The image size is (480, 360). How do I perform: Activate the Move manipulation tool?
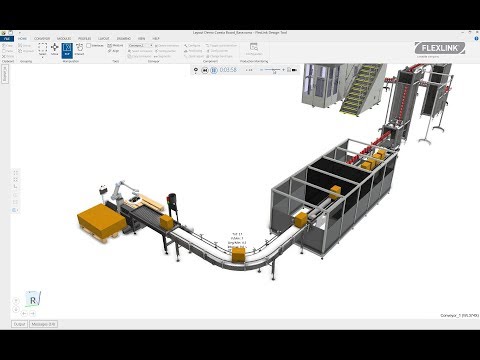pyautogui.click(x=55, y=49)
